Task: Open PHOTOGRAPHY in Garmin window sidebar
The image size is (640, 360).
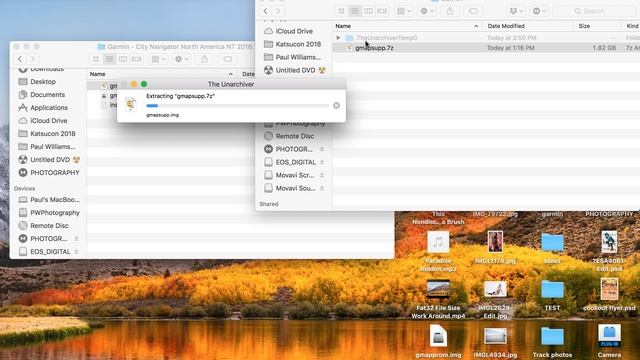Action: click(x=49, y=173)
